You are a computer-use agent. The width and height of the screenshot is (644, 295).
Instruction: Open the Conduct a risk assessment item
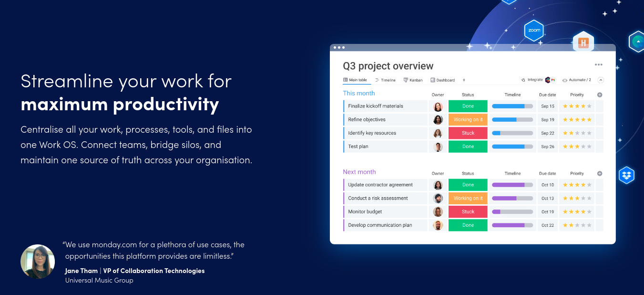click(385, 199)
